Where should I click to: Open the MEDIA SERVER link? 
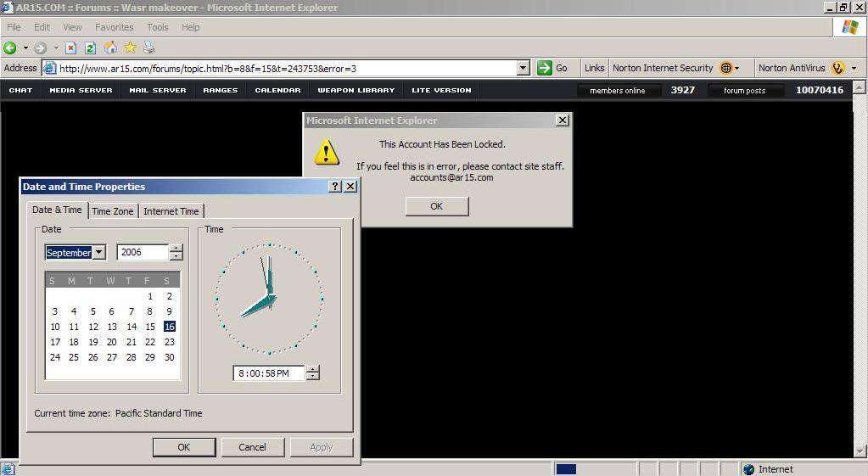point(81,90)
